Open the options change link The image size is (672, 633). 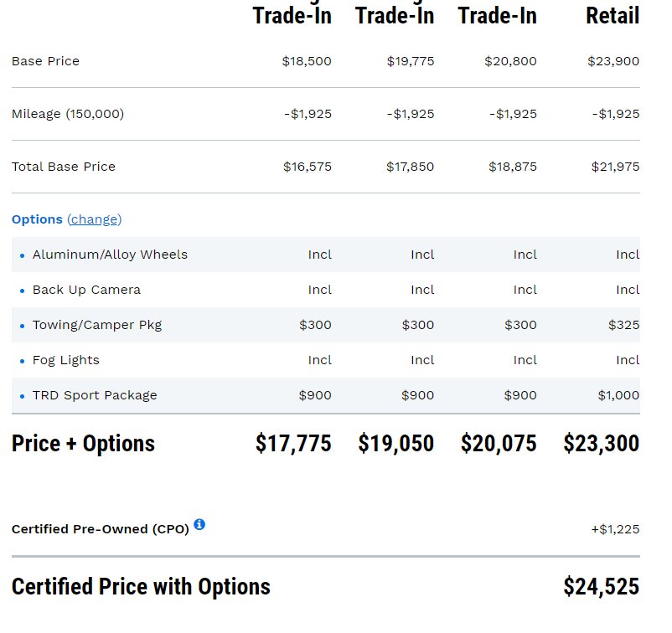tap(94, 219)
